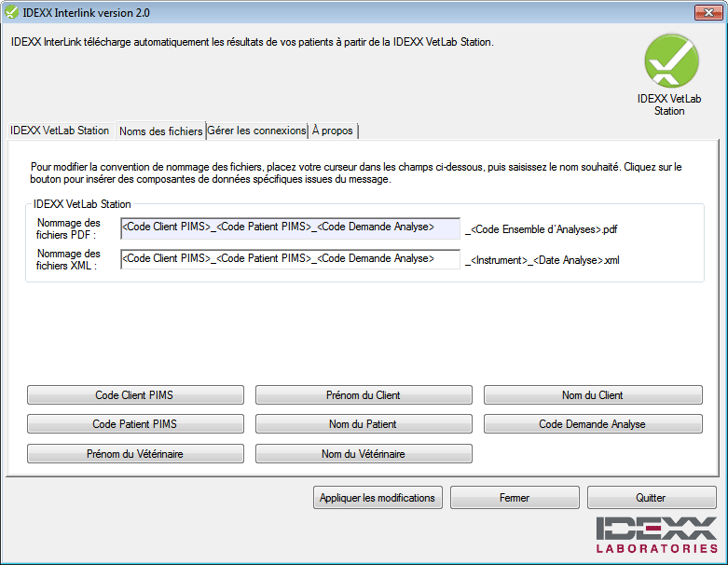Viewport: 728px width, 565px height.
Task: Click the IDEXX Interlink title bar icon
Action: pos(11,13)
